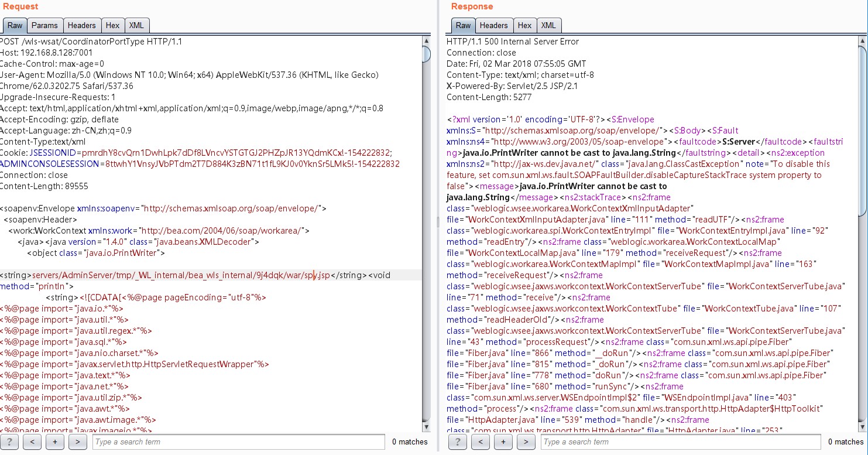Click the Request search help question-mark button
The width and height of the screenshot is (868, 455).
coord(10,442)
